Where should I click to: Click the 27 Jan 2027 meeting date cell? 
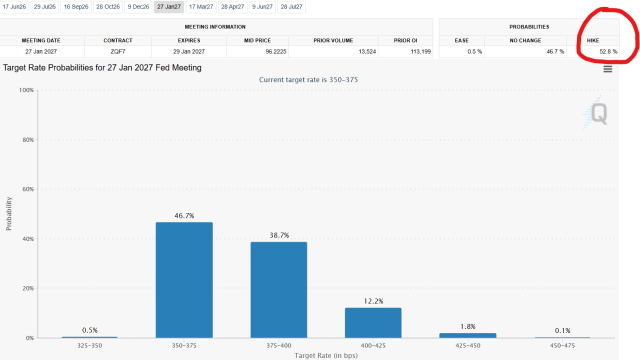[41, 52]
